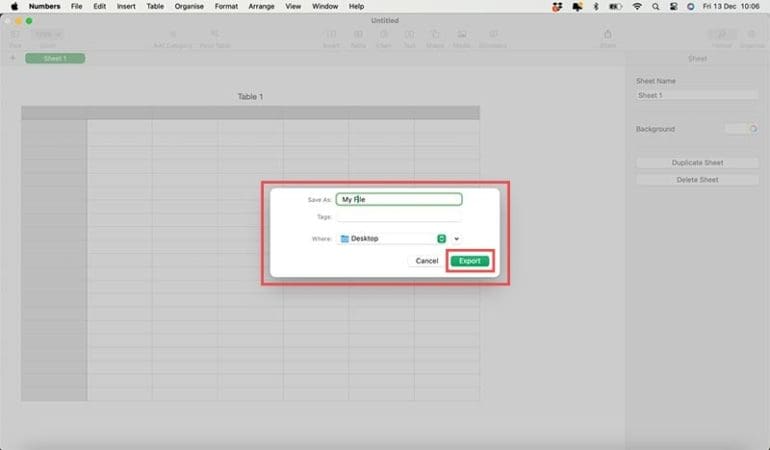
Task: Open Control Centre icon in menu bar
Action: pyautogui.click(x=673, y=6)
